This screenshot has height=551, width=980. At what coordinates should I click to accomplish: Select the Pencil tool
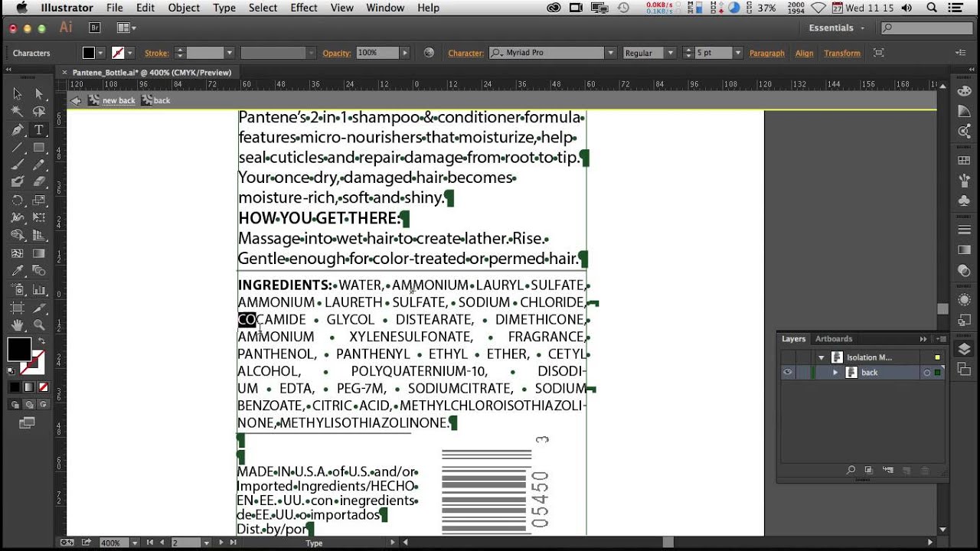pyautogui.click(x=38, y=165)
